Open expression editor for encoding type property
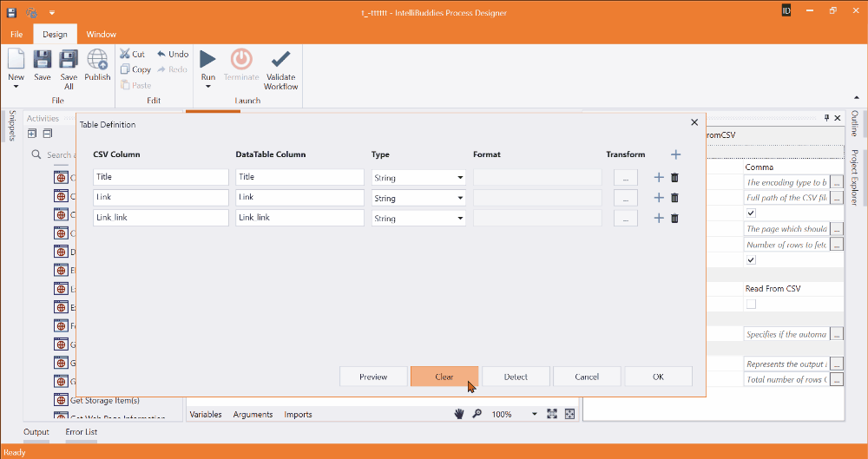The width and height of the screenshot is (868, 459). 837,182
